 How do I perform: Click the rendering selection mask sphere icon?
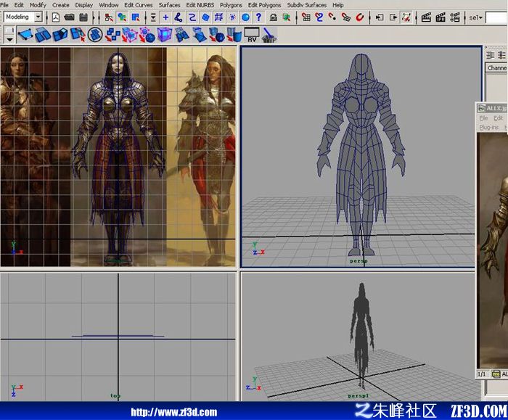[x=245, y=17]
